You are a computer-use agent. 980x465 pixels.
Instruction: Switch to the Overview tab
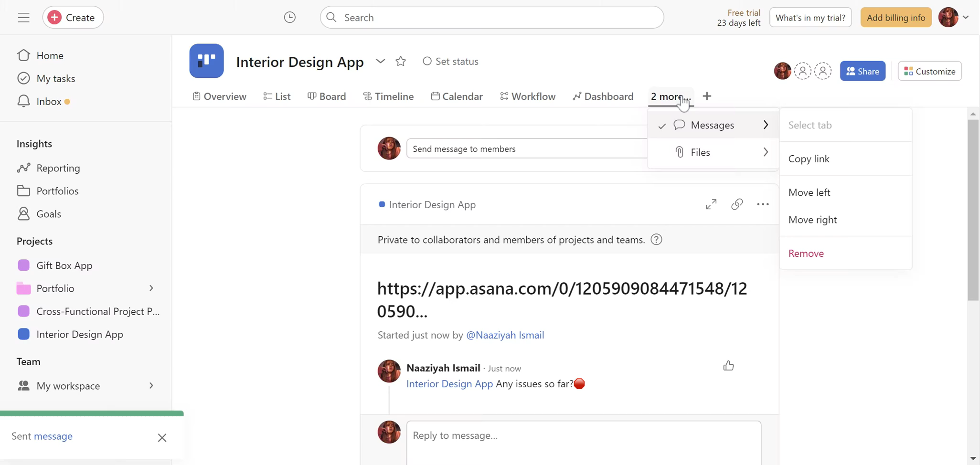click(x=219, y=96)
